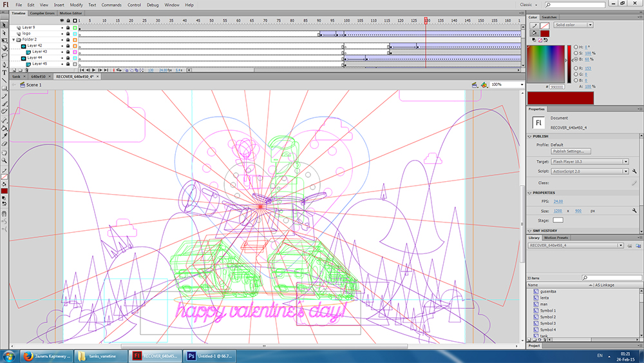Image resolution: width=644 pixels, height=363 pixels.
Task: Click the New Layer icon in timeline
Action: (x=14, y=70)
